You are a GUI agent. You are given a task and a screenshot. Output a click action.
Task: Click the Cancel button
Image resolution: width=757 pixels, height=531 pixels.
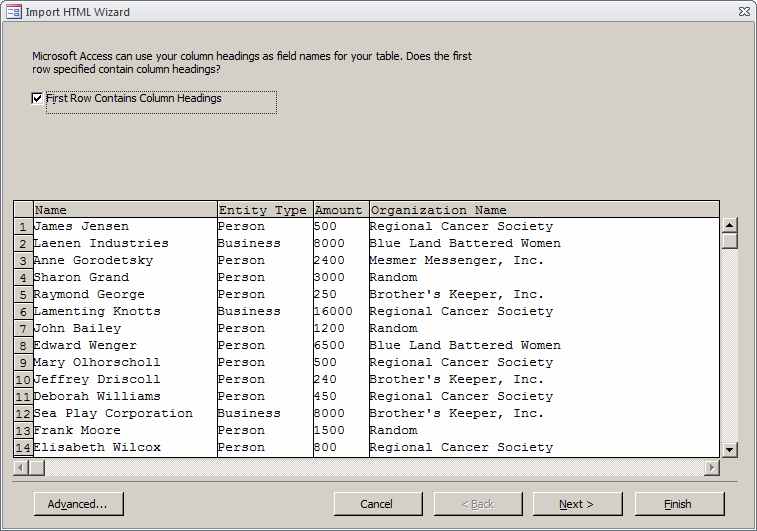[378, 504]
